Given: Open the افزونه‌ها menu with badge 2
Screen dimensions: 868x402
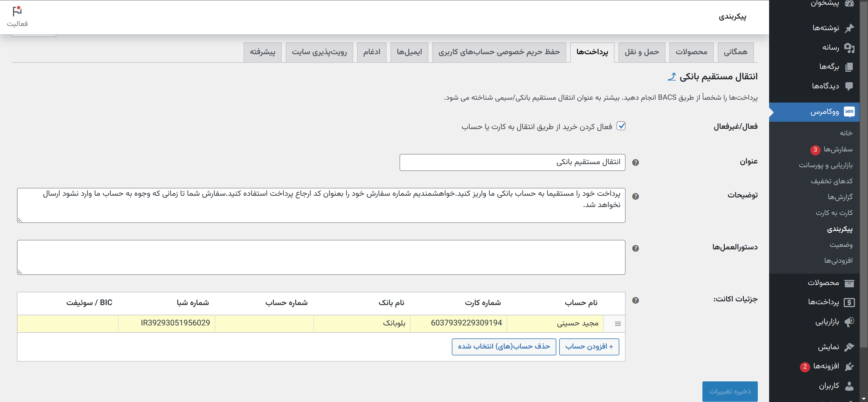Looking at the screenshot, I should 814,366.
